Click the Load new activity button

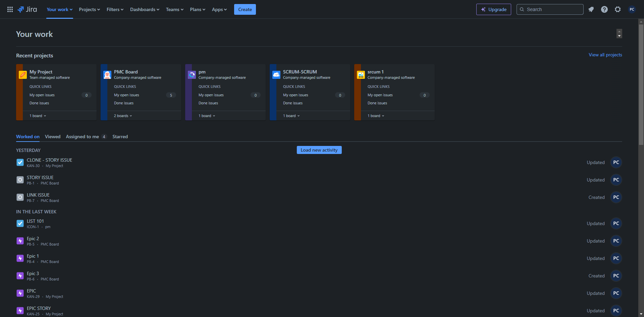point(319,150)
